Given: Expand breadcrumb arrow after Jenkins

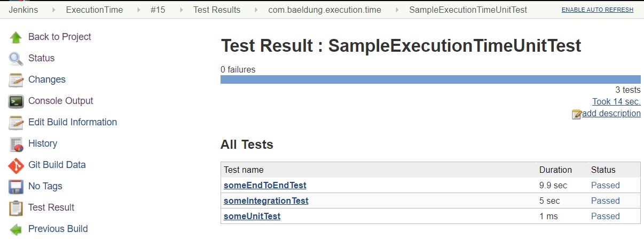Looking at the screenshot, I should click(x=53, y=10).
